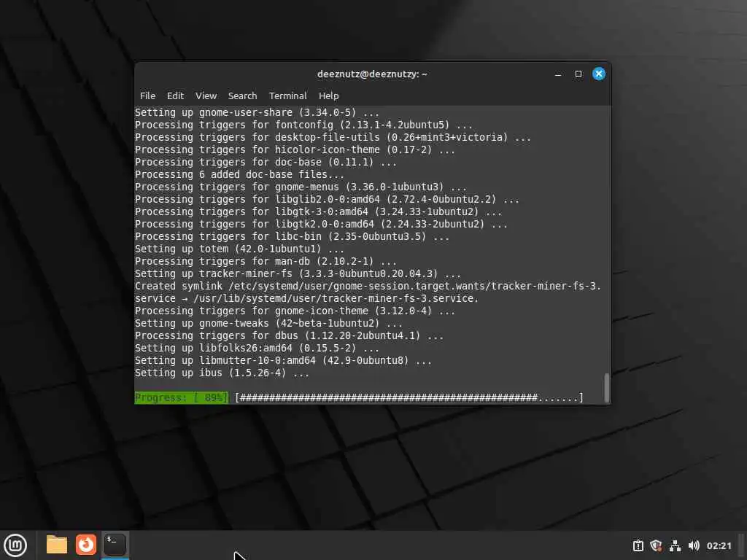Open the Edit menu

click(175, 96)
